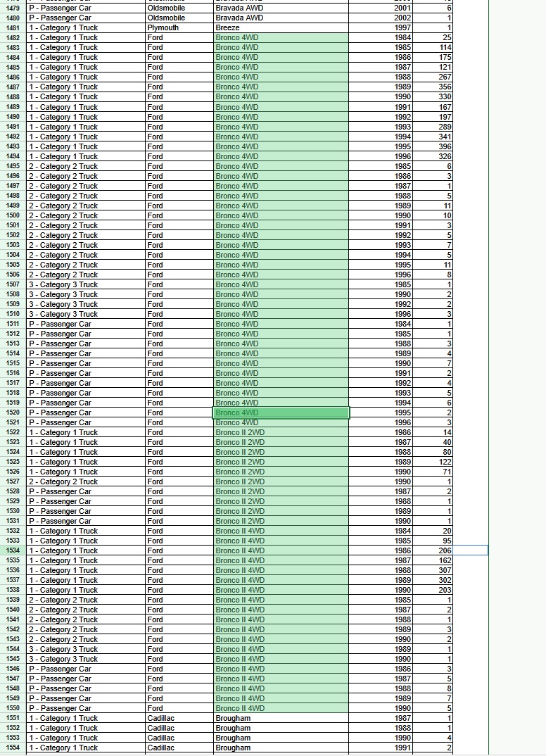Click Bronco II 4WD cell in row 1550

pos(281,708)
